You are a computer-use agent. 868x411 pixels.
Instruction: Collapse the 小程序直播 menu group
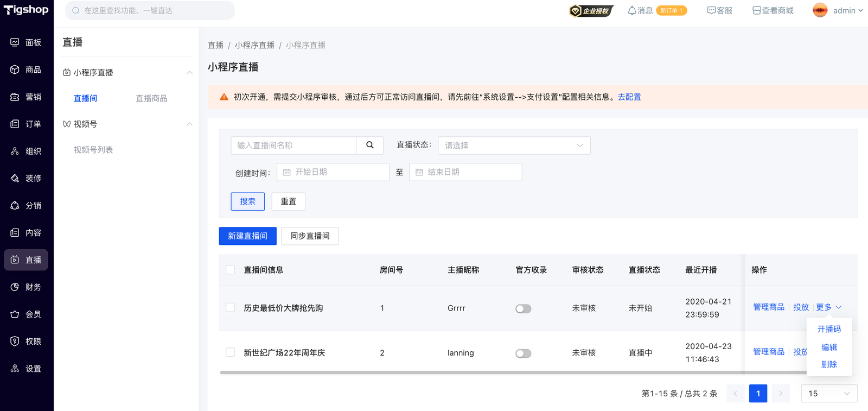(x=189, y=72)
